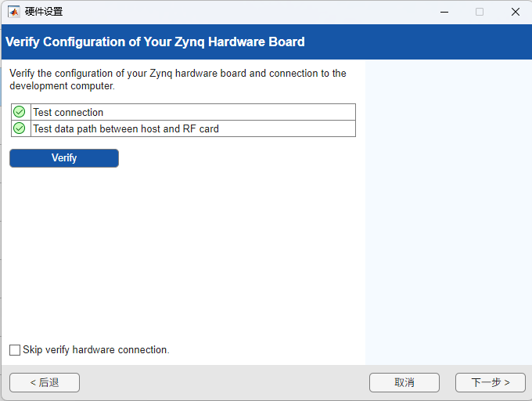This screenshot has height=401, width=532.
Task: Click the Skip verify hardware connection label
Action: pyautogui.click(x=96, y=350)
